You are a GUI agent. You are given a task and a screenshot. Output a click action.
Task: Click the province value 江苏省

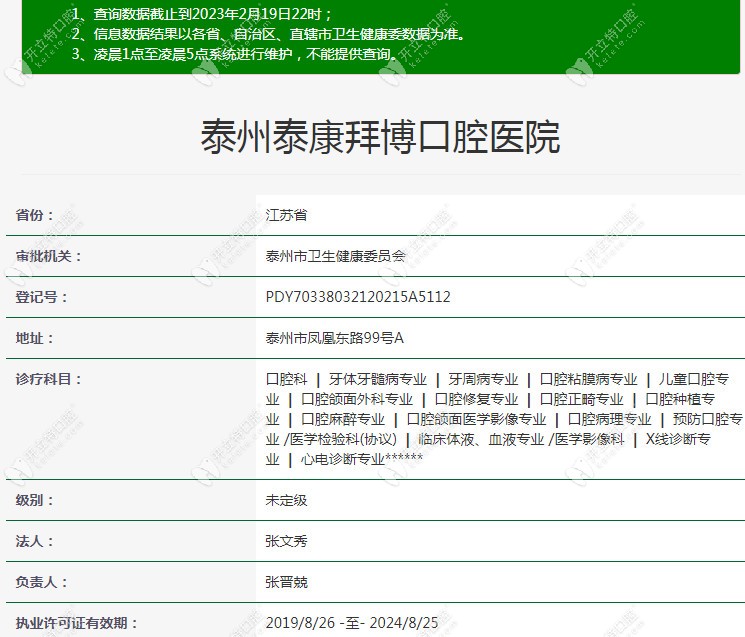pyautogui.click(x=286, y=215)
